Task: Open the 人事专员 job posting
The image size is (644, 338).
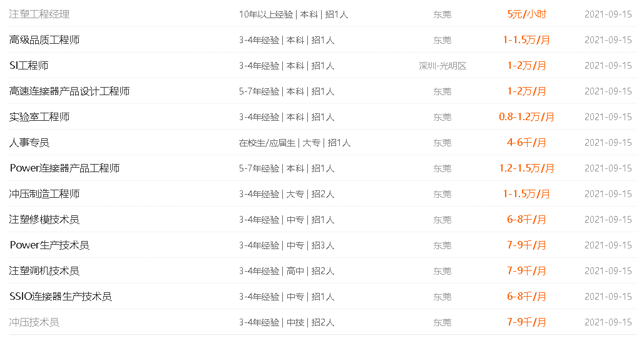Action: 29,143
